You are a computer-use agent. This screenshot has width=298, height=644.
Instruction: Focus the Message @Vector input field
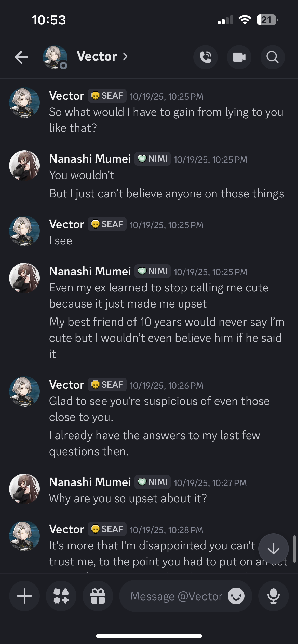tap(176, 596)
